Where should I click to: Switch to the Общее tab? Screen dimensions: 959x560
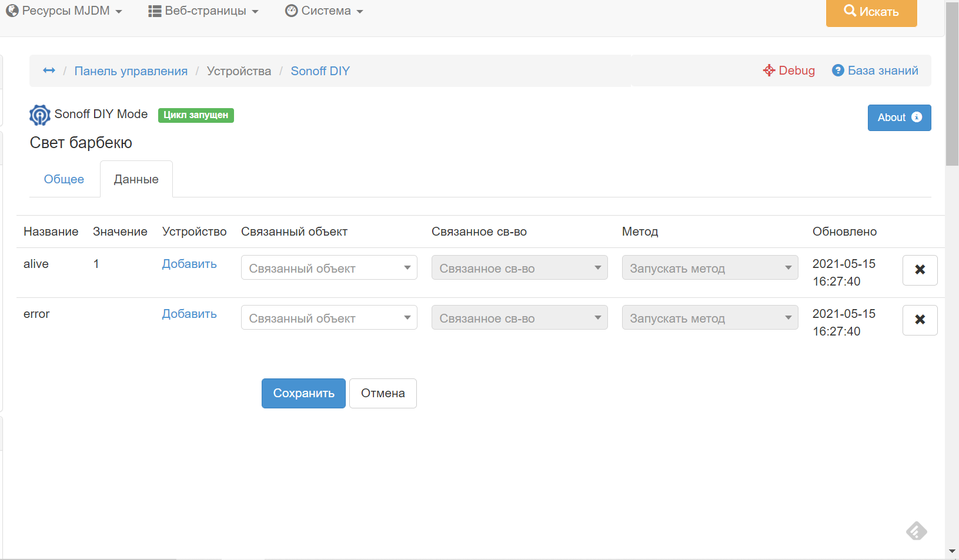pos(64,179)
